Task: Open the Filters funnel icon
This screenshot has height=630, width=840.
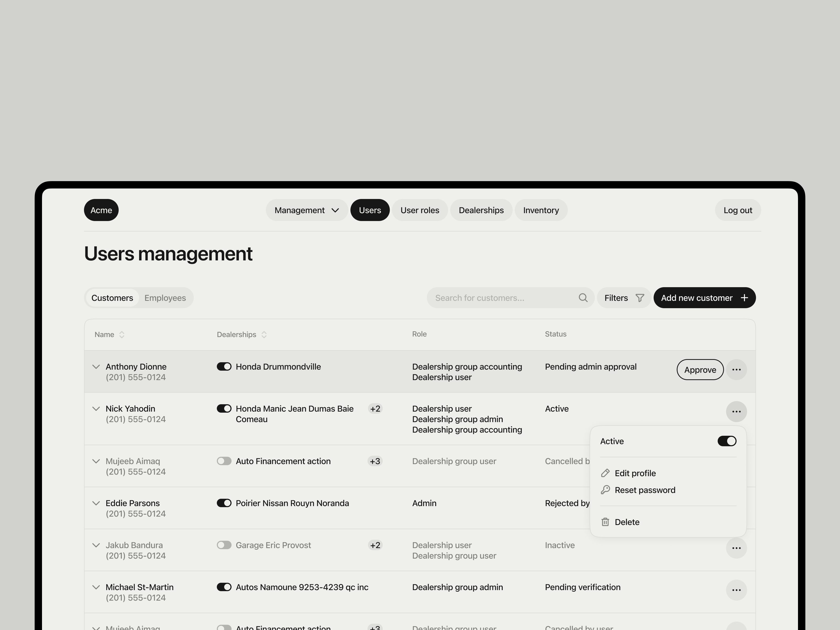Action: coord(640,298)
